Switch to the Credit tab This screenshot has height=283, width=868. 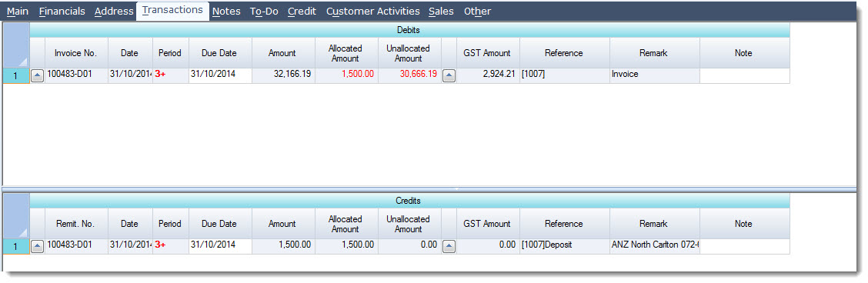302,11
